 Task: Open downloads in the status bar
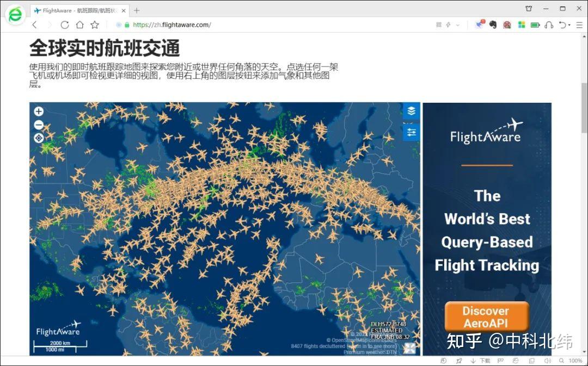click(x=481, y=361)
